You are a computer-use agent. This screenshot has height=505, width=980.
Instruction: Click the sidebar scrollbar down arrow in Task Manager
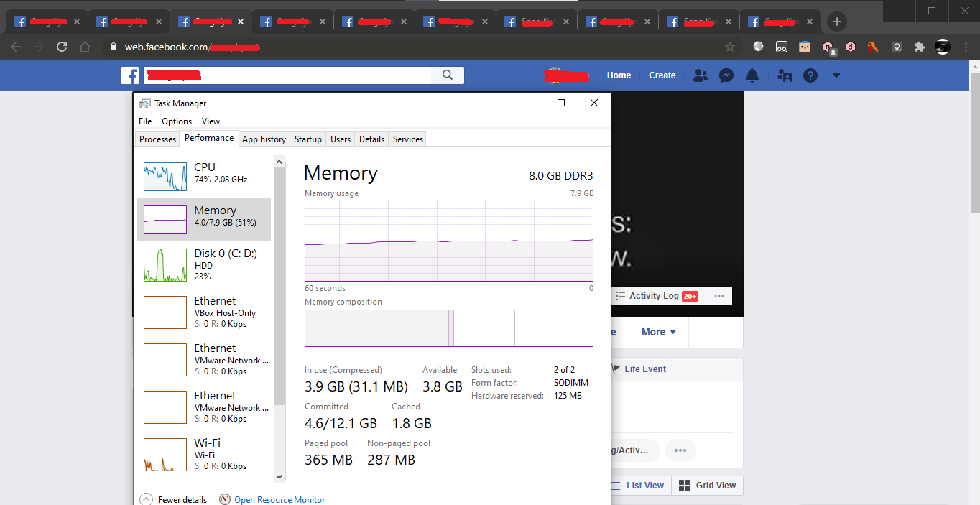pos(279,476)
